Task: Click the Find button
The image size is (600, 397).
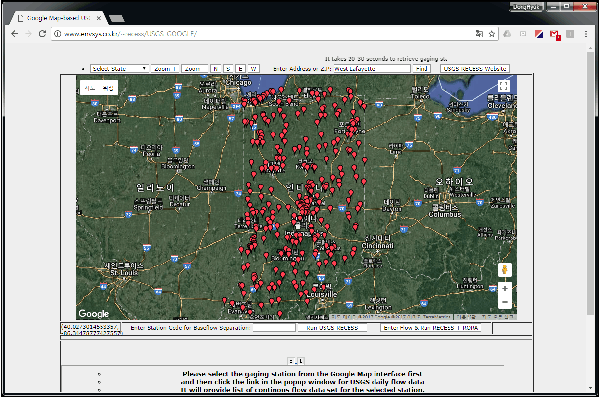Action: (421, 69)
